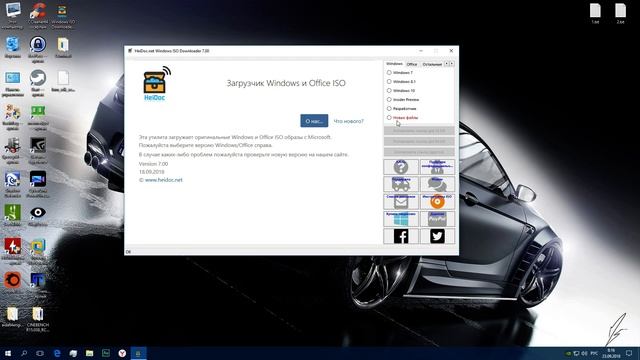Click the blue Windows logo license tile

[401, 219]
